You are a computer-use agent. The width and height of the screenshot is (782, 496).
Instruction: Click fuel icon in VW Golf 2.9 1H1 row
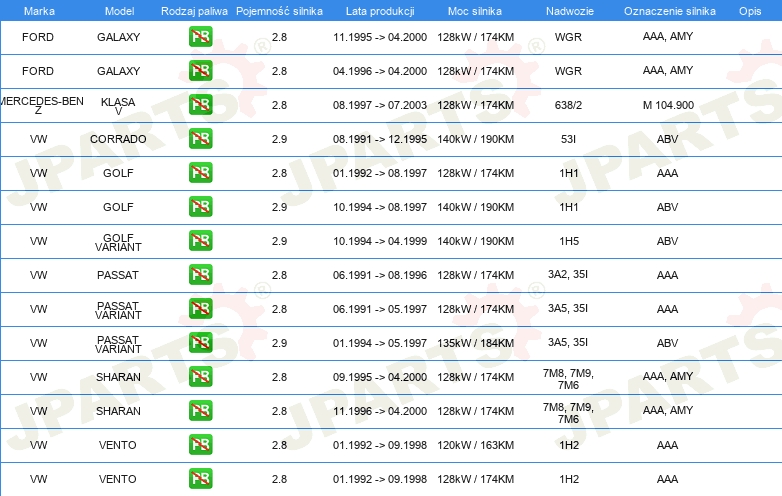point(200,207)
